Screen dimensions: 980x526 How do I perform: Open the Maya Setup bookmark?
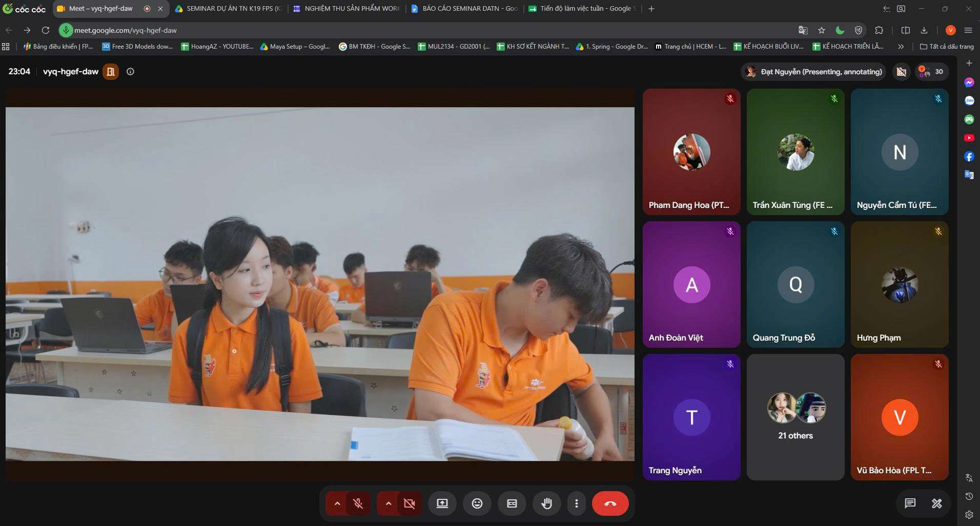295,47
